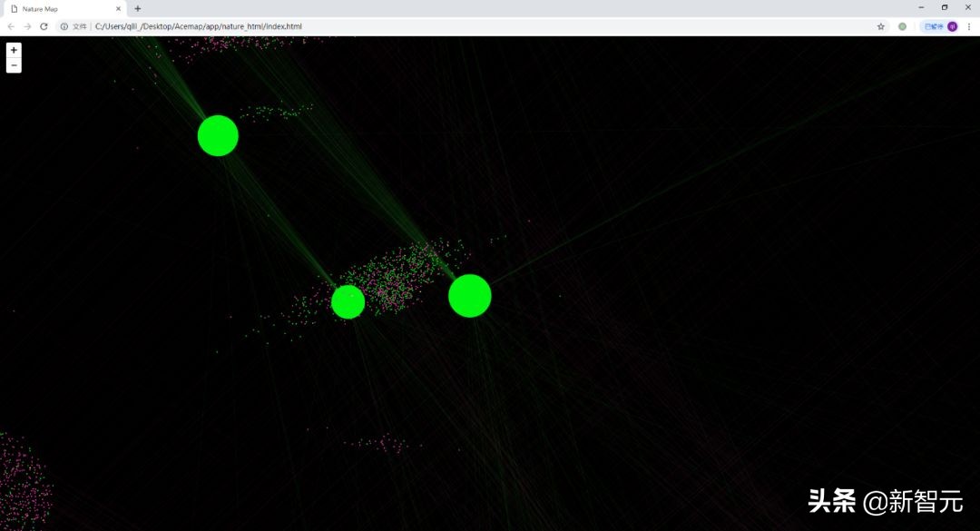Click the address bar URL

click(x=198, y=26)
